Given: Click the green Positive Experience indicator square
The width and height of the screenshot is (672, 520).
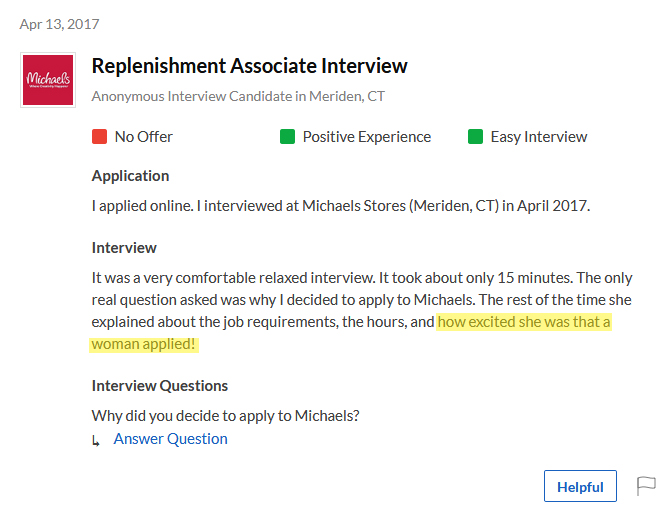Looking at the screenshot, I should point(287,137).
